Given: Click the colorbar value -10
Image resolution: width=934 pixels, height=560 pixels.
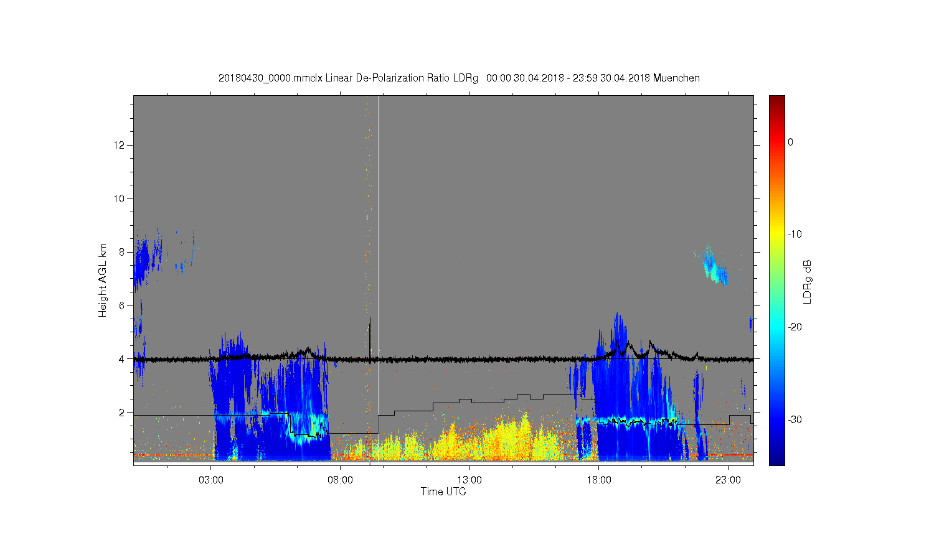Looking at the screenshot, I should 794,234.
